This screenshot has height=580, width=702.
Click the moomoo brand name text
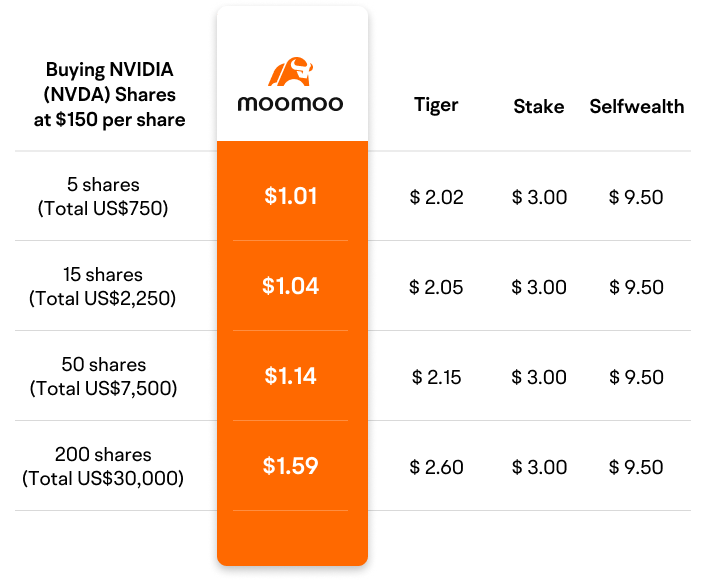(x=290, y=103)
